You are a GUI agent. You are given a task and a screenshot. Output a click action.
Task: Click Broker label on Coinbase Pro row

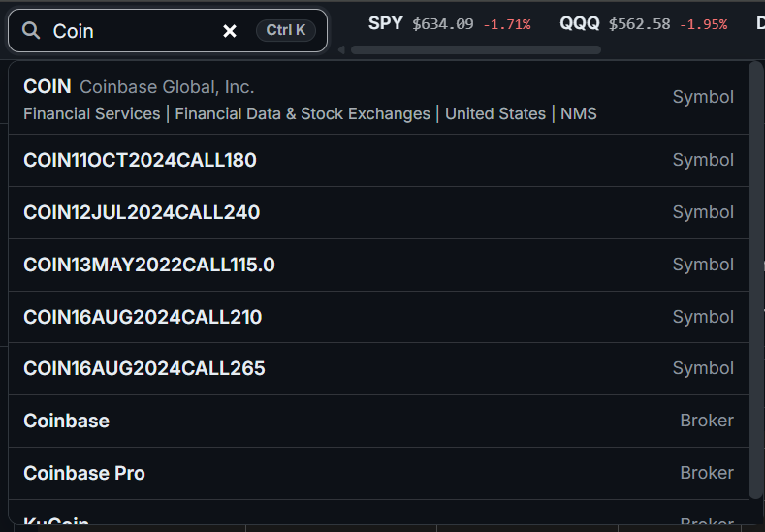(707, 473)
